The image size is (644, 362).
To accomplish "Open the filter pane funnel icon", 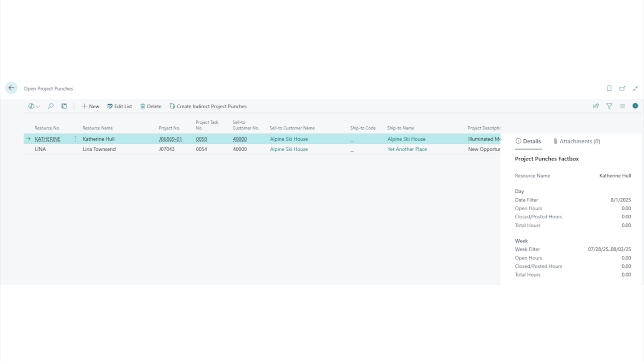I will click(x=609, y=106).
